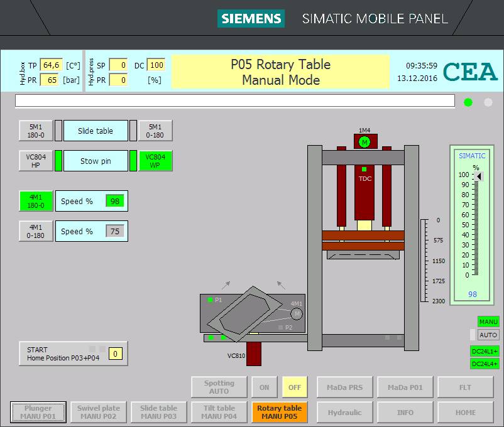Viewport: 504px width, 427px height.
Task: Switch to MANU mode
Action: [x=488, y=322]
